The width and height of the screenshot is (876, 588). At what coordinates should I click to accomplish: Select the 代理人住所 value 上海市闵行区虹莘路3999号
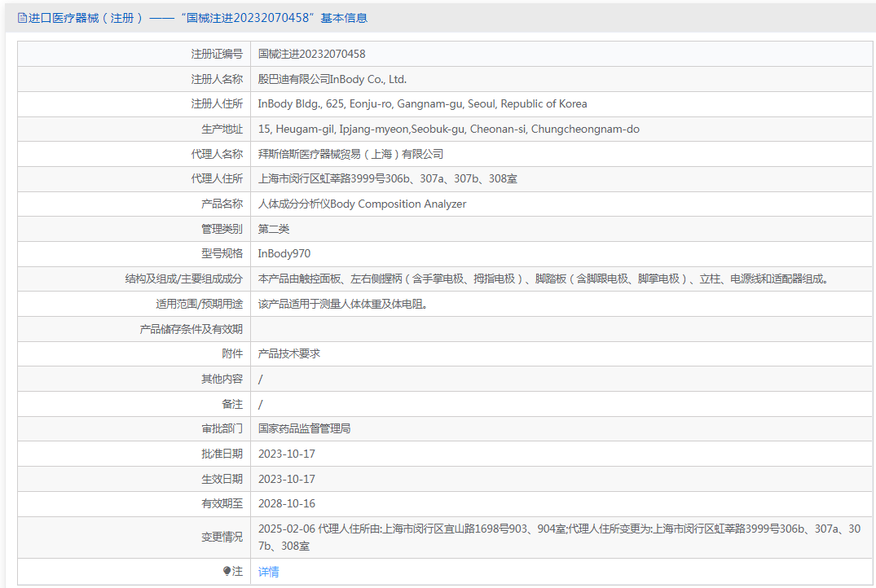[387, 178]
